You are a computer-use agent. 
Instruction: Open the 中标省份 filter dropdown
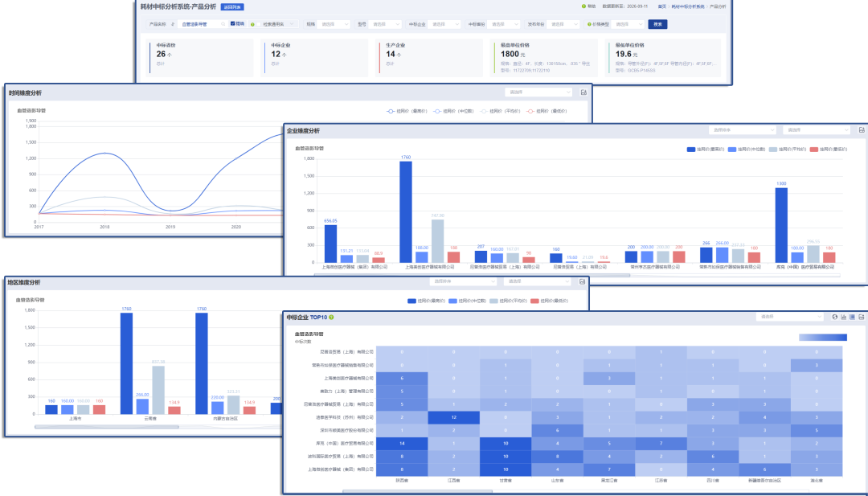pos(504,24)
